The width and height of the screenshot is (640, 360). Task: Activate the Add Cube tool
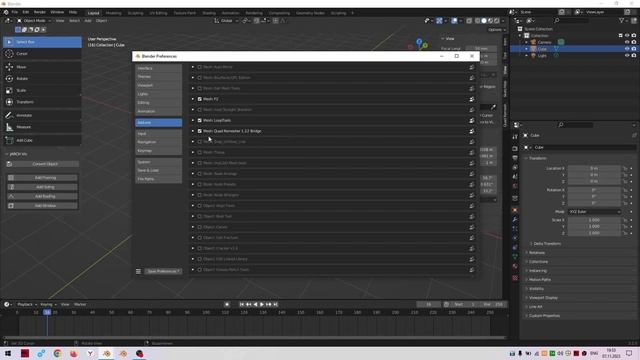point(42,140)
